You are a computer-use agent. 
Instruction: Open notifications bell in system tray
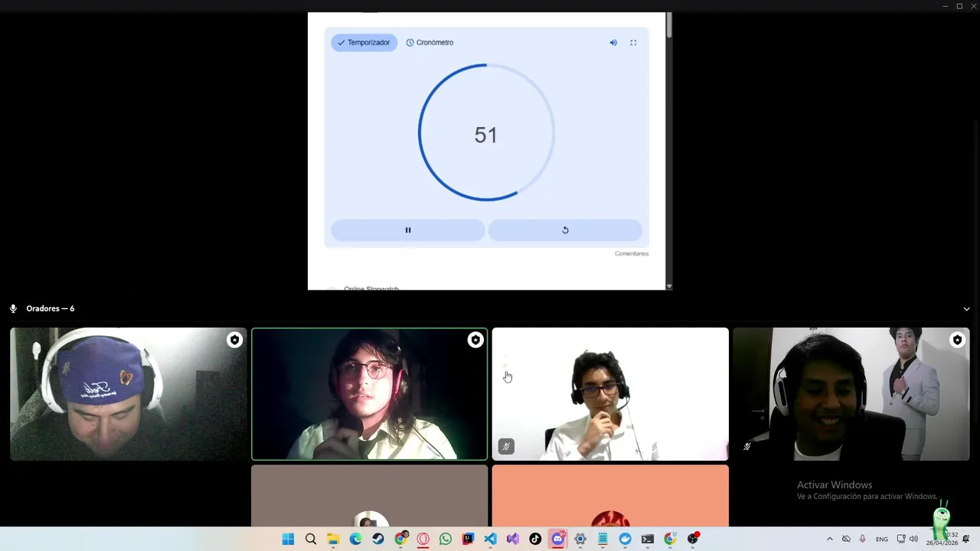point(966,539)
